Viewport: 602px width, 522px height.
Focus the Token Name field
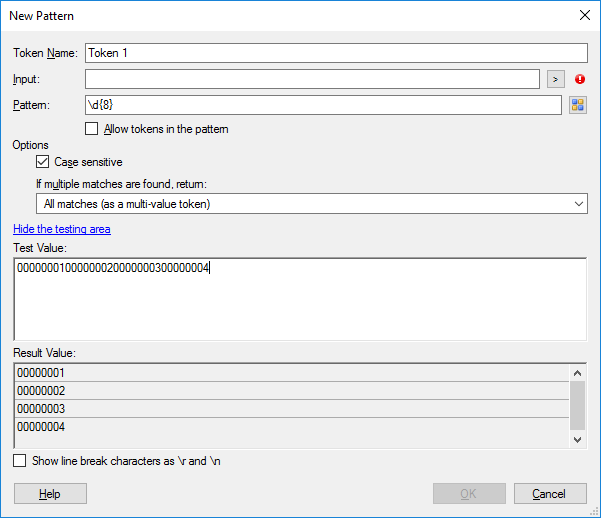tap(336, 53)
